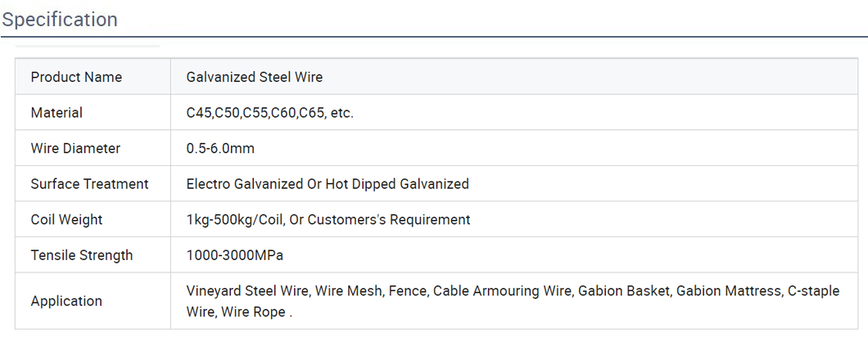Image resolution: width=868 pixels, height=337 pixels.
Task: Select the Wire Diameter label
Action: tap(75, 148)
